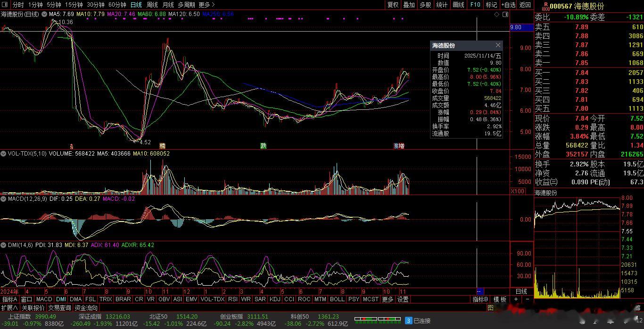644x329 pixels.
Task: Choose the KDJ indicator tab
Action: pyautogui.click(x=275, y=299)
